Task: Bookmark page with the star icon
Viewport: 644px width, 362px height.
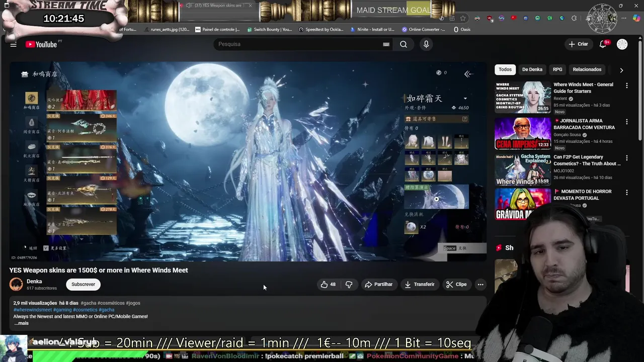Action: pyautogui.click(x=463, y=19)
